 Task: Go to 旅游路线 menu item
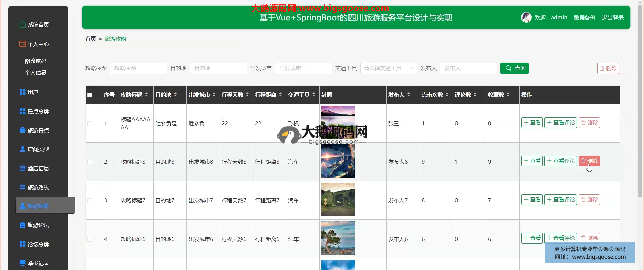point(38,187)
